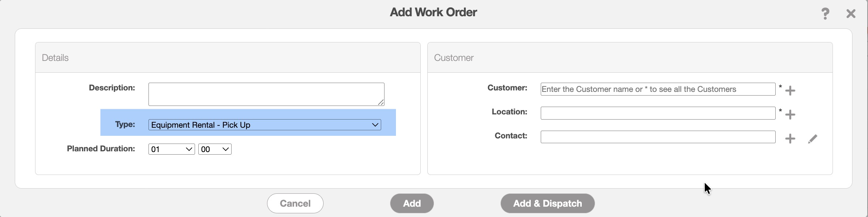Viewport: 868px width, 217px height.
Task: Add a new location with plus icon
Action: click(x=790, y=114)
